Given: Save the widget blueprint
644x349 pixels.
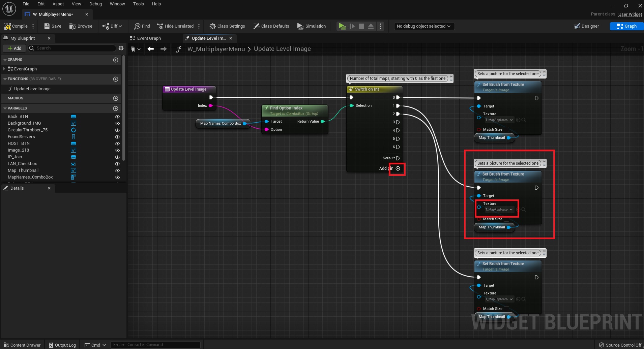Looking at the screenshot, I should (x=53, y=26).
